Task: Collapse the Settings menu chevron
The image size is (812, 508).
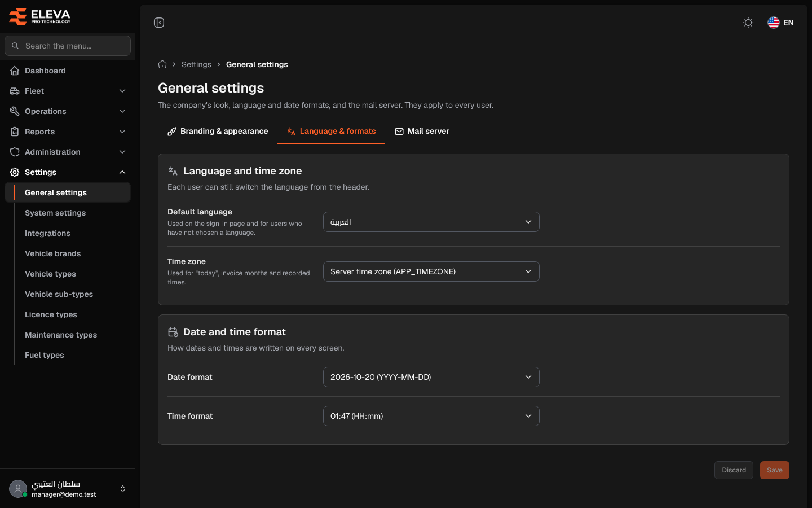Action: point(122,172)
